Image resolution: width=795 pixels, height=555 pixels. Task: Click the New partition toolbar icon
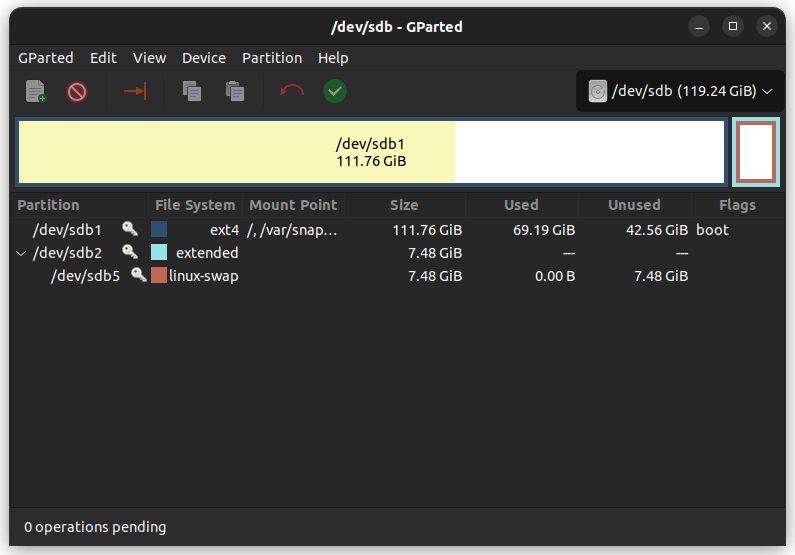pyautogui.click(x=36, y=92)
